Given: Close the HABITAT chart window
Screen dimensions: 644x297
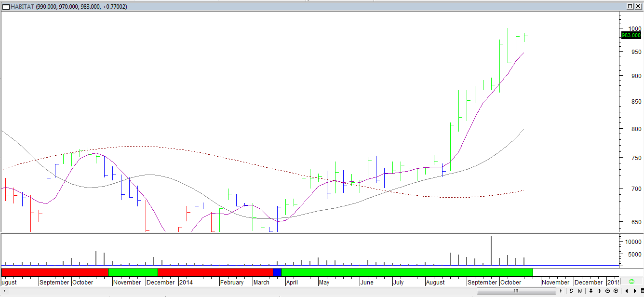Looking at the screenshot, I should click(x=638, y=6).
